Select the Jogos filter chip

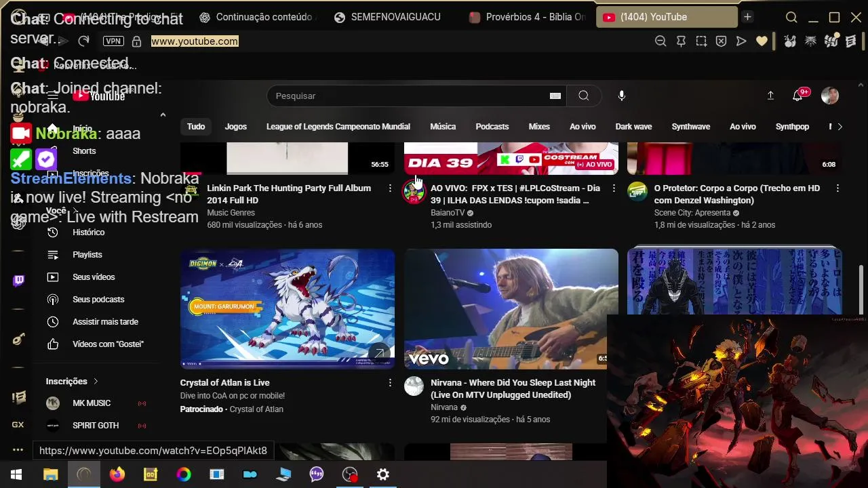(x=236, y=127)
